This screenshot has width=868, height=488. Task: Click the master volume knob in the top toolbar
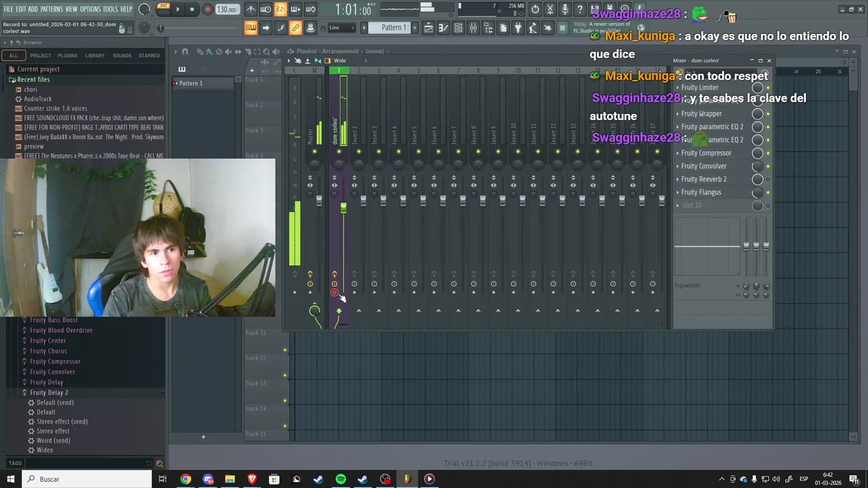pos(144,9)
